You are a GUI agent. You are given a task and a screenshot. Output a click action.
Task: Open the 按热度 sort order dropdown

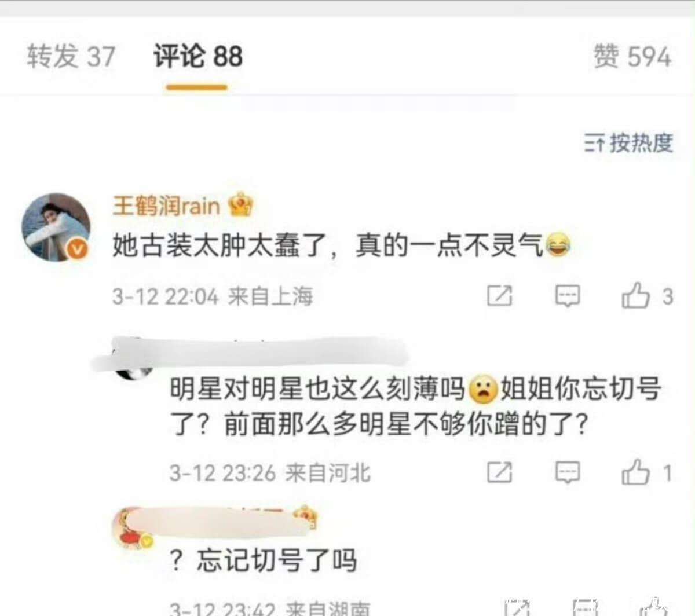pos(628,142)
